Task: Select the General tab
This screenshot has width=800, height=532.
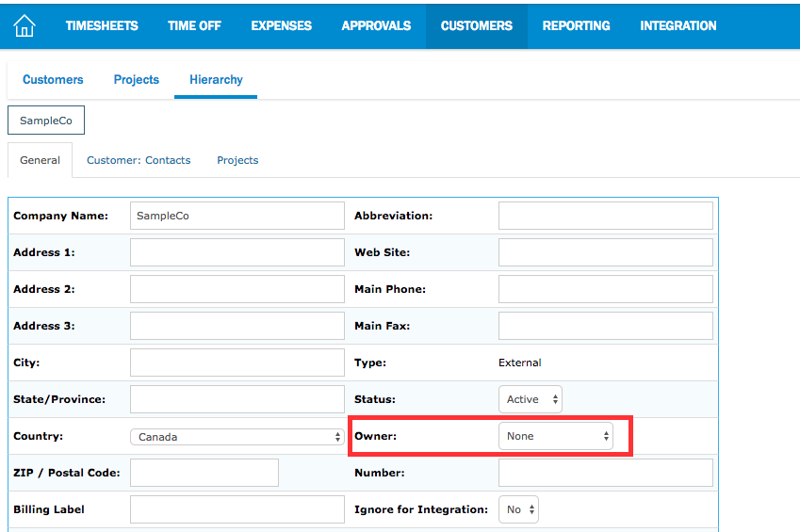Action: coord(40,160)
